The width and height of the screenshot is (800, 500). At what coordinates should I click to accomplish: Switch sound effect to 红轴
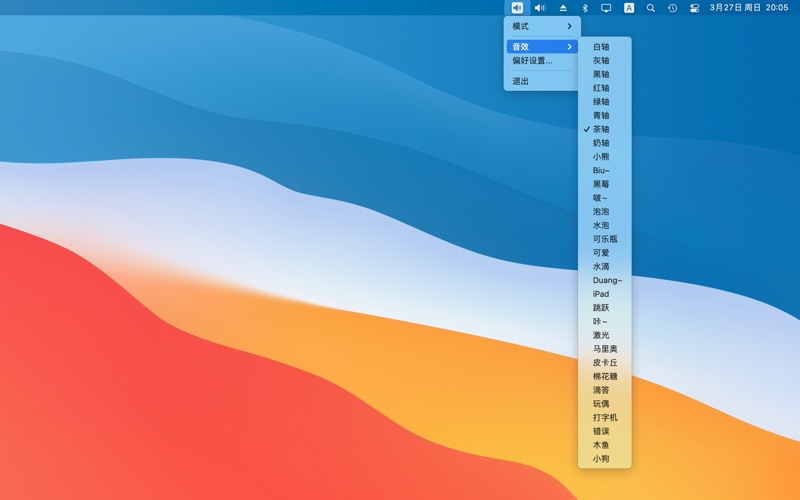[601, 88]
